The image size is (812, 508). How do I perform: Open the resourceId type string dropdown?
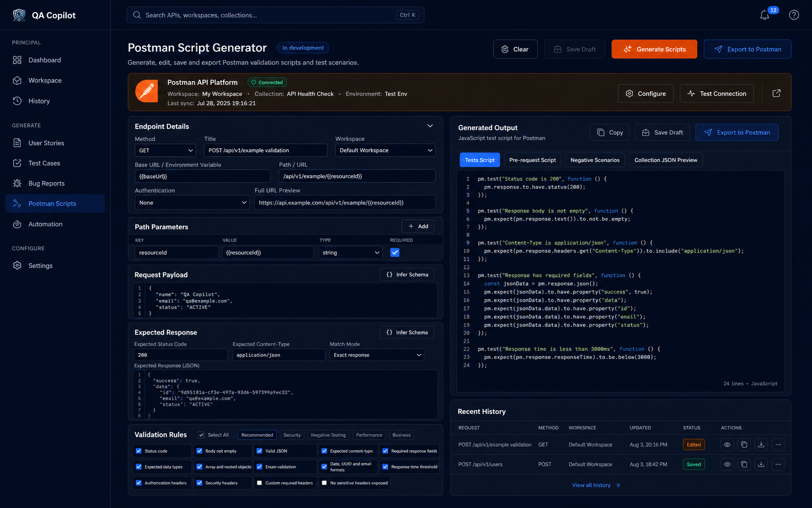pos(351,252)
